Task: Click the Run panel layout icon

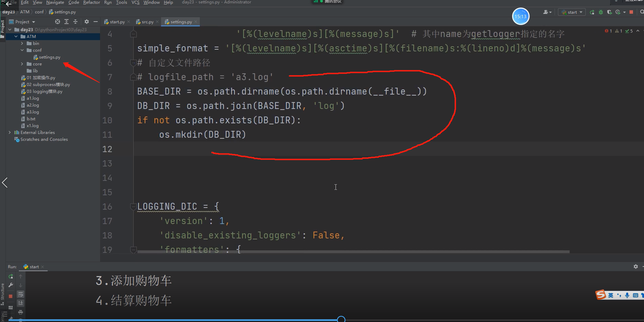Action: point(11,307)
